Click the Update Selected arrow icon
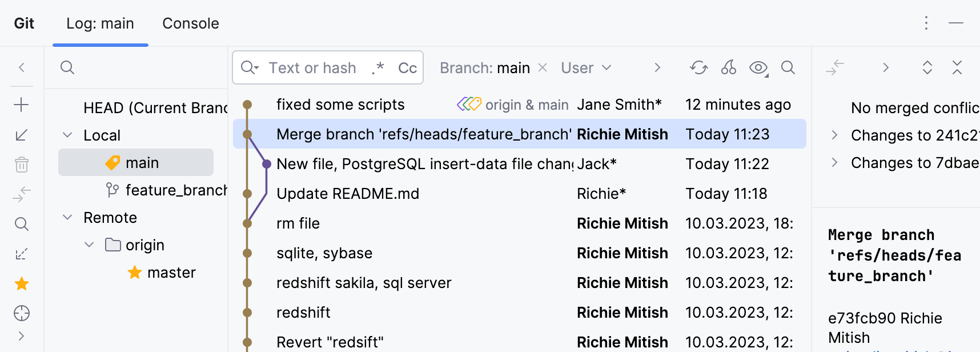This screenshot has width=980, height=352. (22, 135)
